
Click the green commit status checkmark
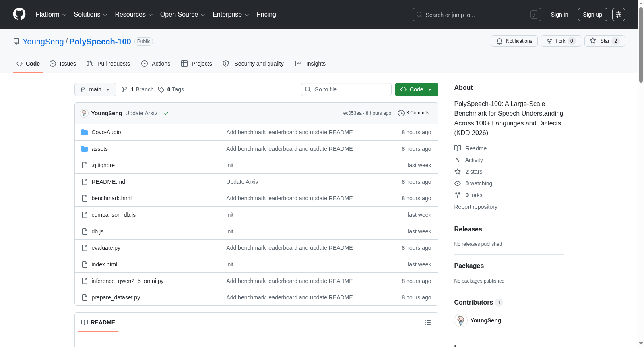click(166, 113)
